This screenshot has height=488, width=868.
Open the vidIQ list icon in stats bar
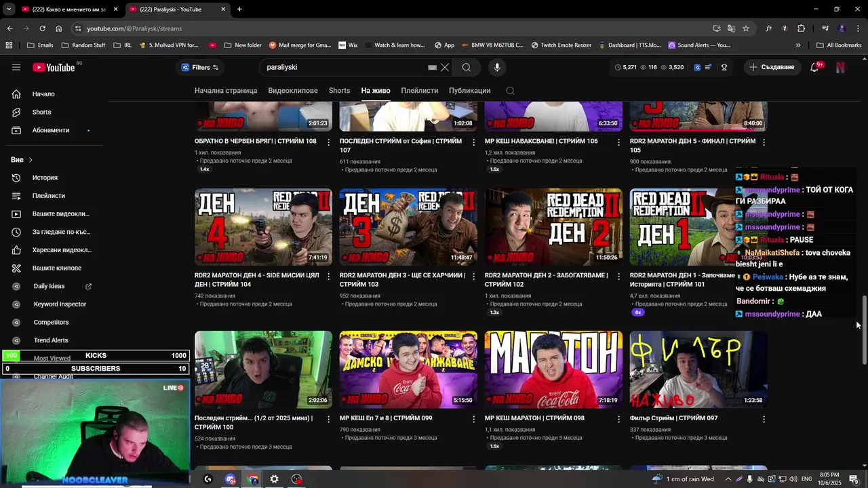click(709, 67)
